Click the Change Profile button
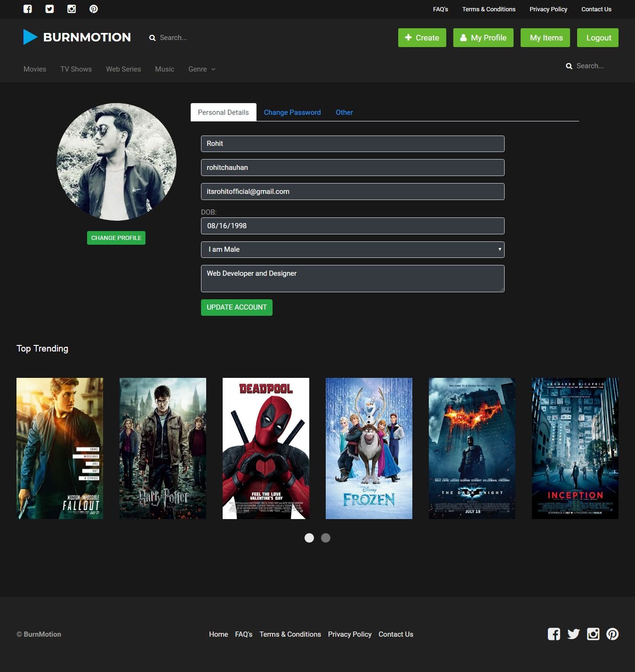 (116, 238)
